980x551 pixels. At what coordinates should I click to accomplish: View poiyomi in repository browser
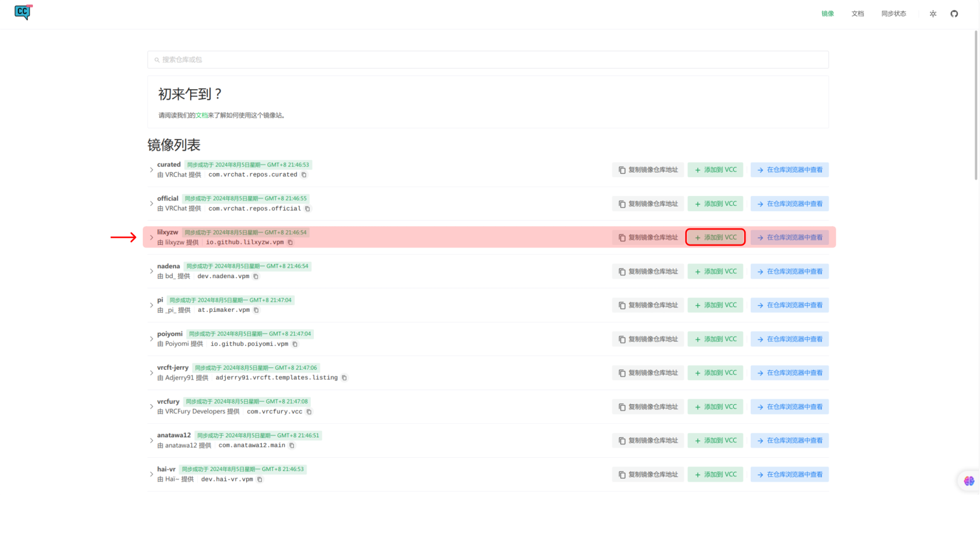click(x=789, y=339)
